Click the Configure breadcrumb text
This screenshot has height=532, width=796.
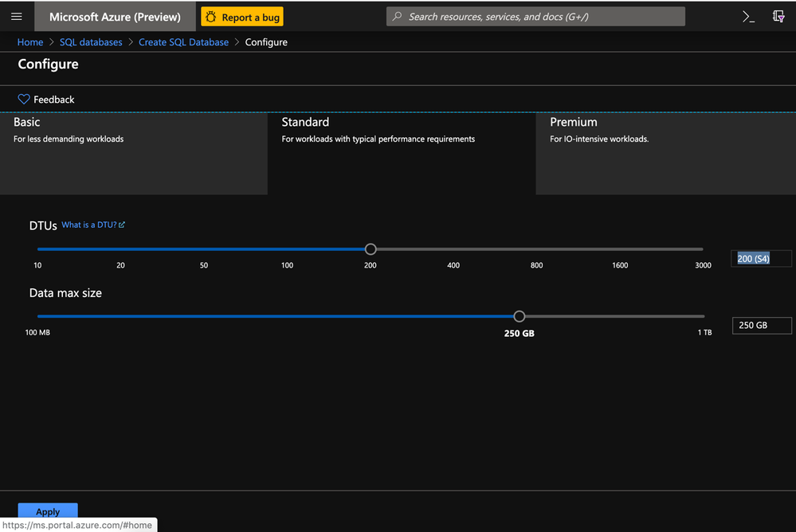click(266, 42)
